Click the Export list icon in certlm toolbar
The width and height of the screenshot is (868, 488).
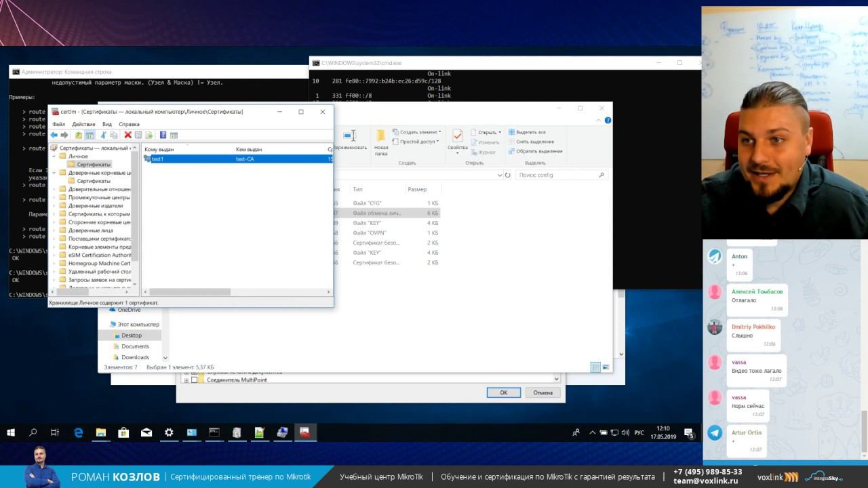149,135
